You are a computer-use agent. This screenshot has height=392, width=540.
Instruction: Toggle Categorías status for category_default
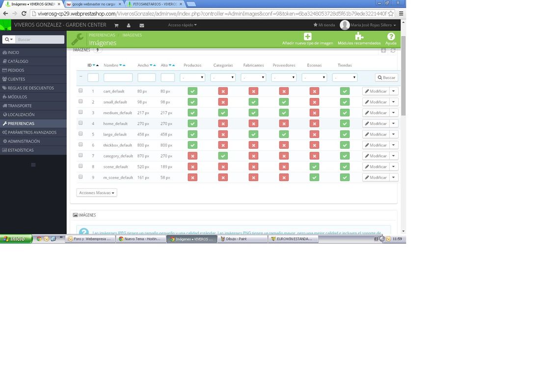(x=223, y=156)
